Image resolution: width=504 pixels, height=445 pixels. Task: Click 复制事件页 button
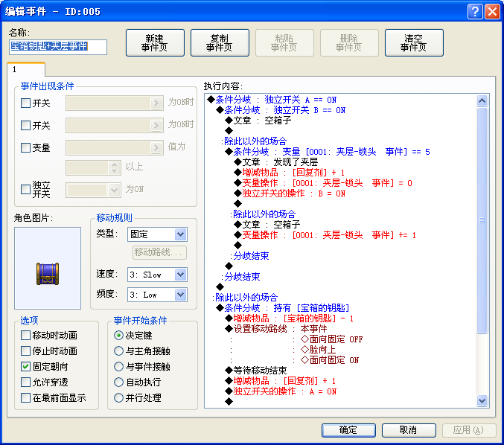pos(220,42)
